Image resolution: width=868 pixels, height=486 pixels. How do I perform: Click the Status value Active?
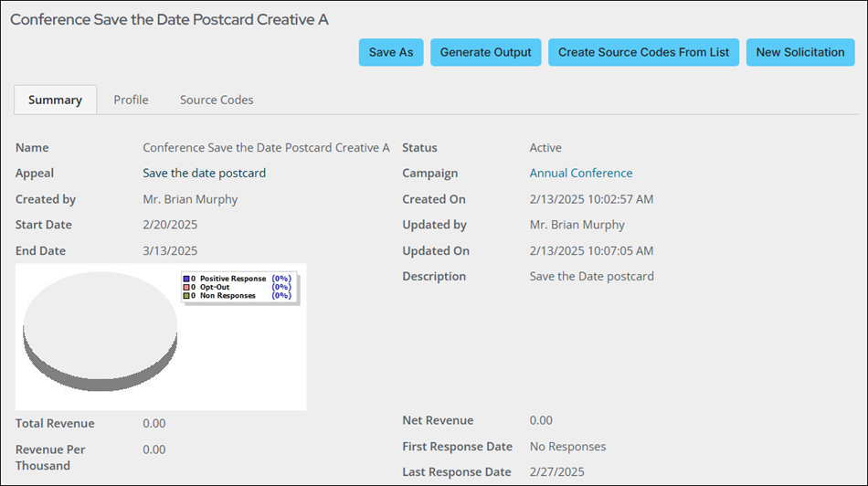545,147
